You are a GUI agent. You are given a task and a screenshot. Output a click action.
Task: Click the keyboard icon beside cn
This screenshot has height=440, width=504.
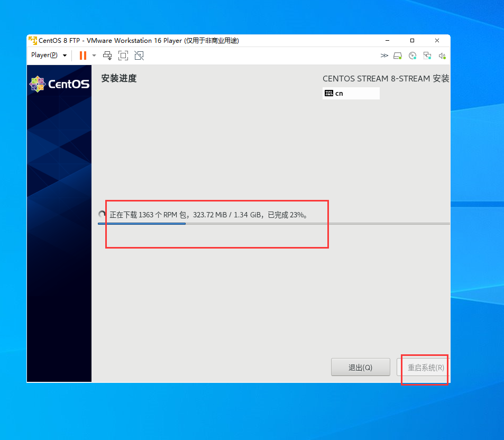pyautogui.click(x=329, y=93)
